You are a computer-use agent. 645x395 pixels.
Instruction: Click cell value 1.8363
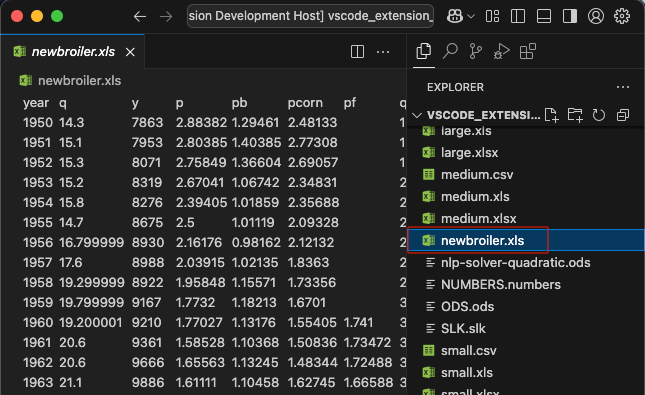(308, 263)
